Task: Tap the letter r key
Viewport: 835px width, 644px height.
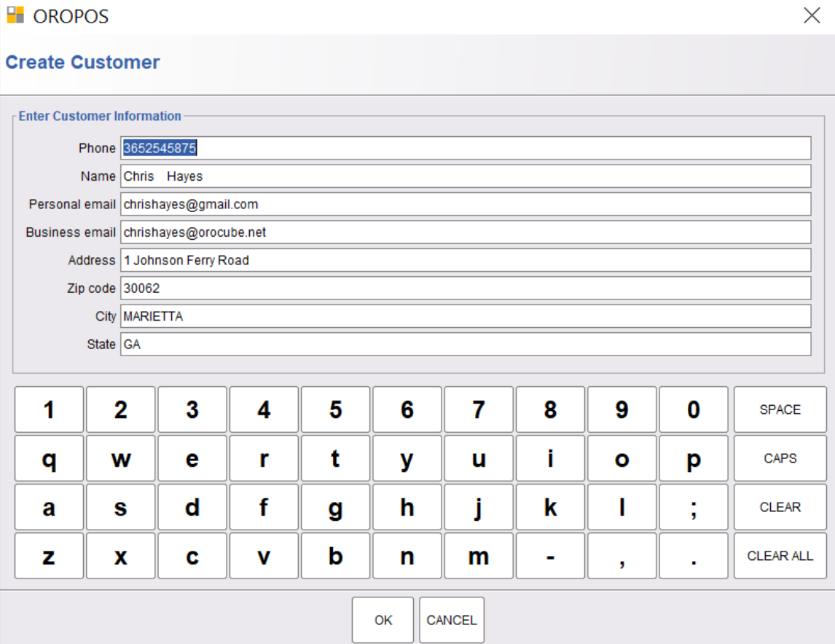Action: click(264, 459)
